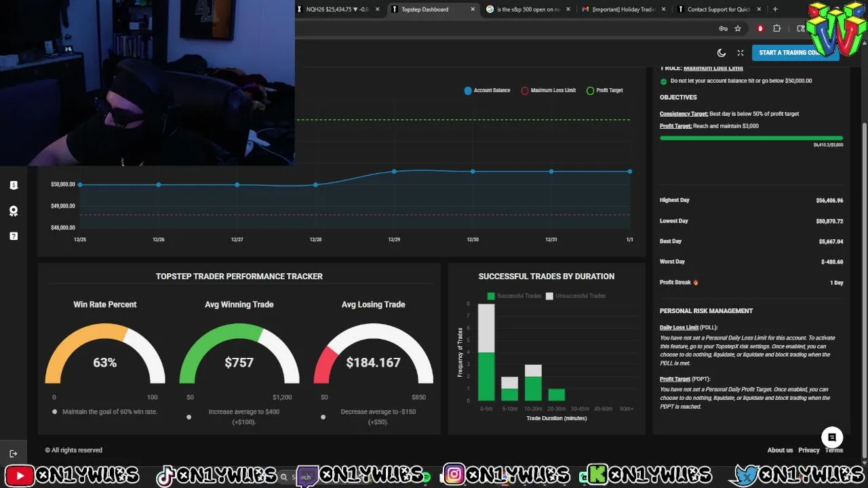868x488 pixels.
Task: Open the Terms footer link
Action: pos(834,450)
